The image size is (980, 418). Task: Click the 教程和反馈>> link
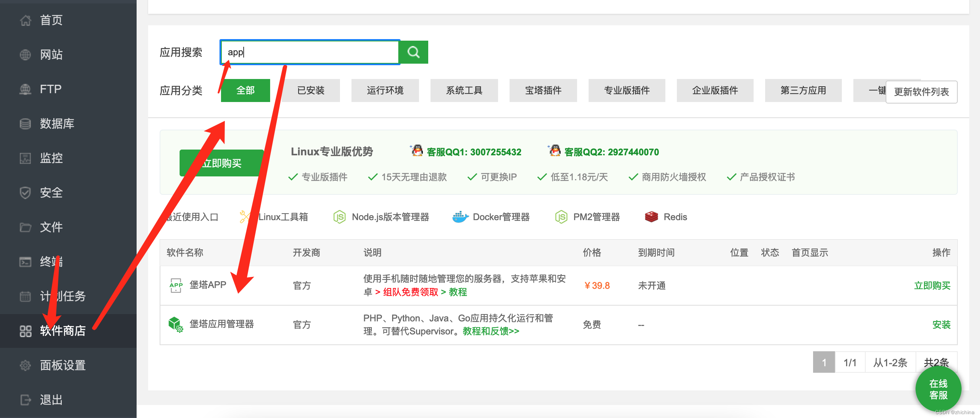pos(491,331)
